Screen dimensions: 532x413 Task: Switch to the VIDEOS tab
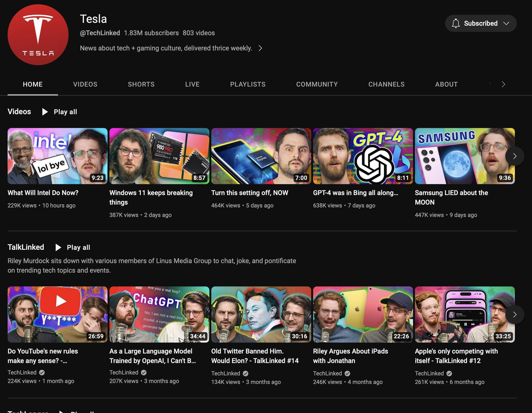pos(85,84)
